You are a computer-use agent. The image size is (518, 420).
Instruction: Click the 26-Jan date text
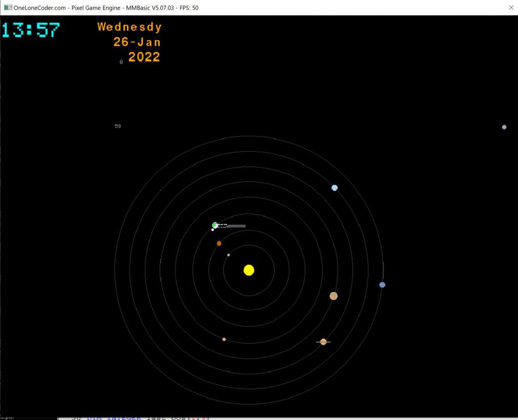tap(137, 42)
